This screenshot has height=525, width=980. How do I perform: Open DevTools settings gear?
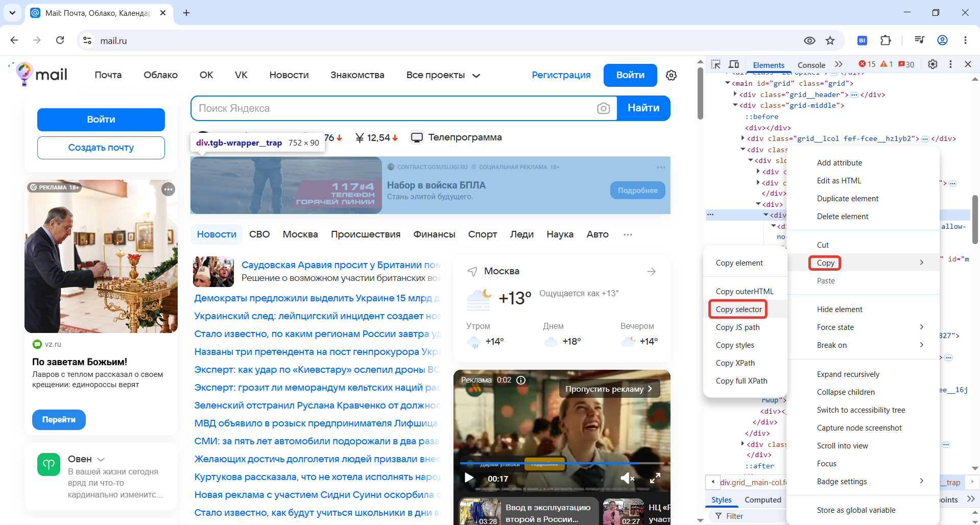click(x=933, y=64)
